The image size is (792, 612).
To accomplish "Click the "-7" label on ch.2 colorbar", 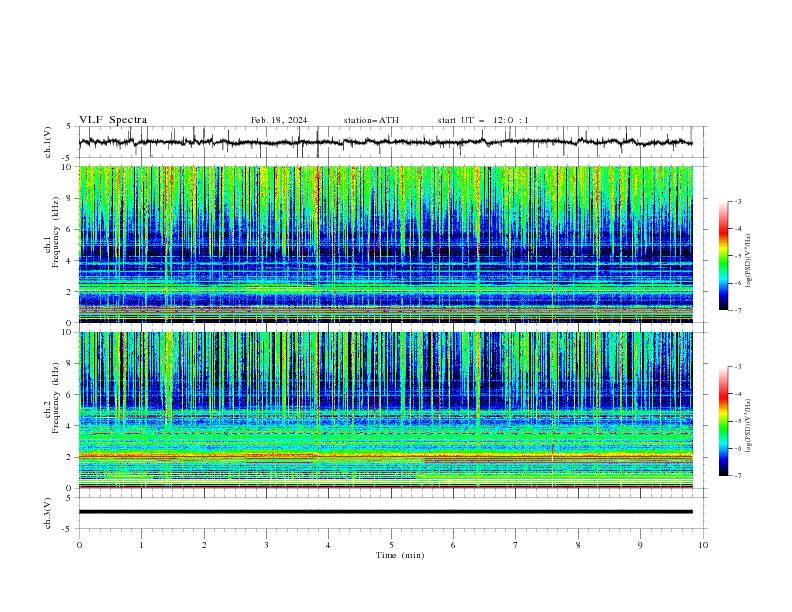I will 738,475.
